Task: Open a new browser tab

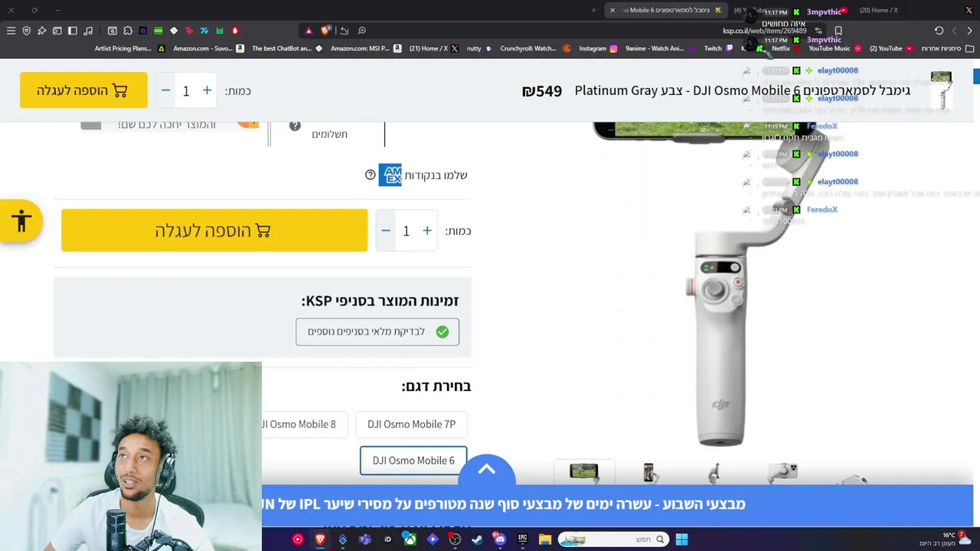Action: click(x=593, y=10)
